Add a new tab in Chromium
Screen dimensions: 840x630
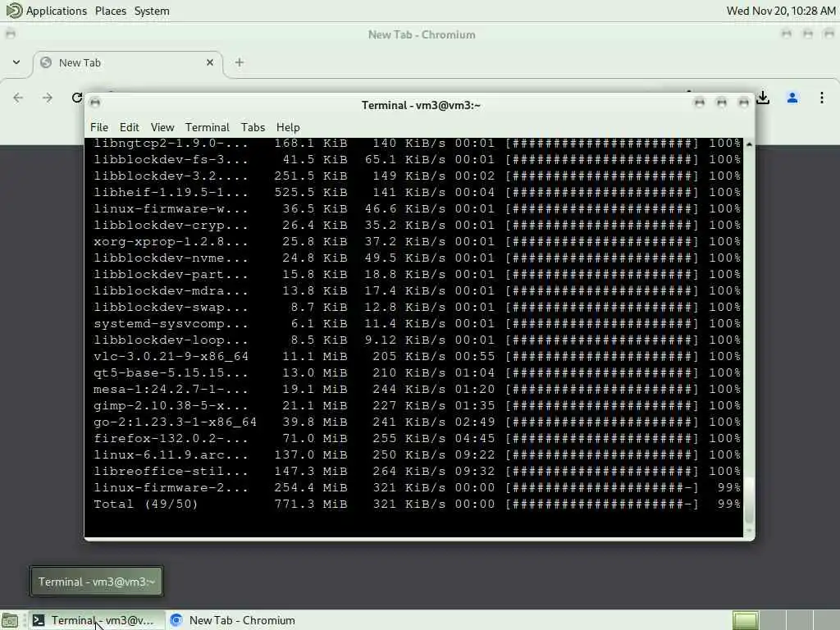click(x=240, y=62)
